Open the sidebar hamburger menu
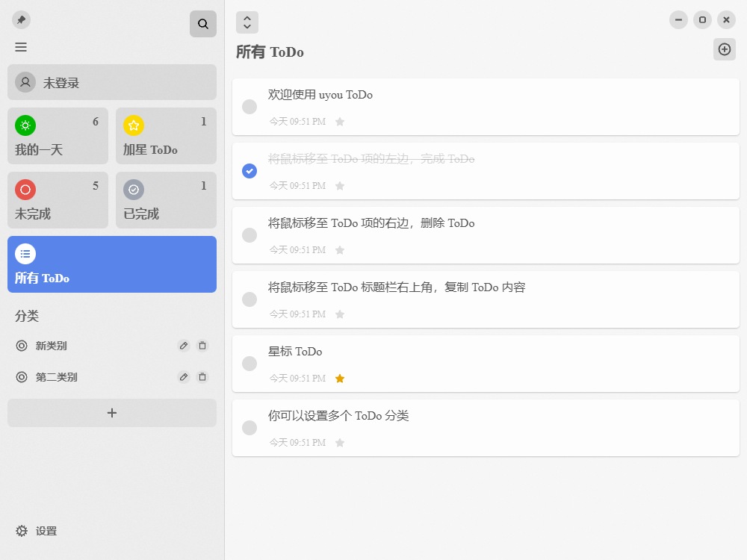 20,46
